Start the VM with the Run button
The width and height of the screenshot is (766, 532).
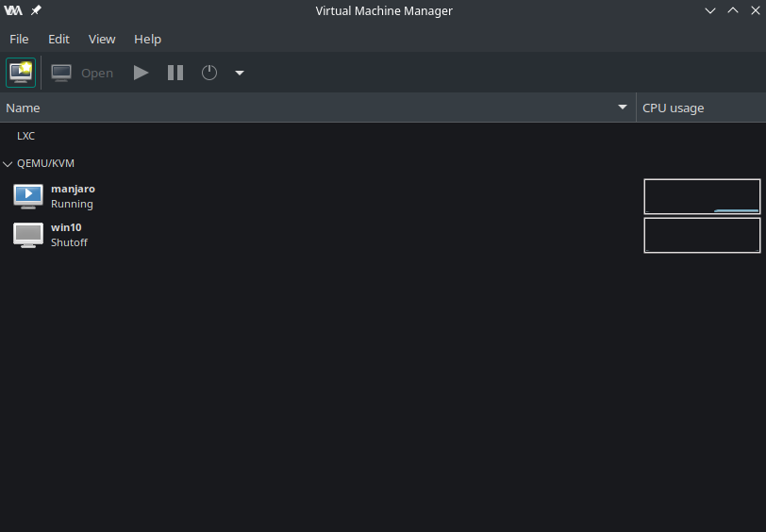pos(141,73)
